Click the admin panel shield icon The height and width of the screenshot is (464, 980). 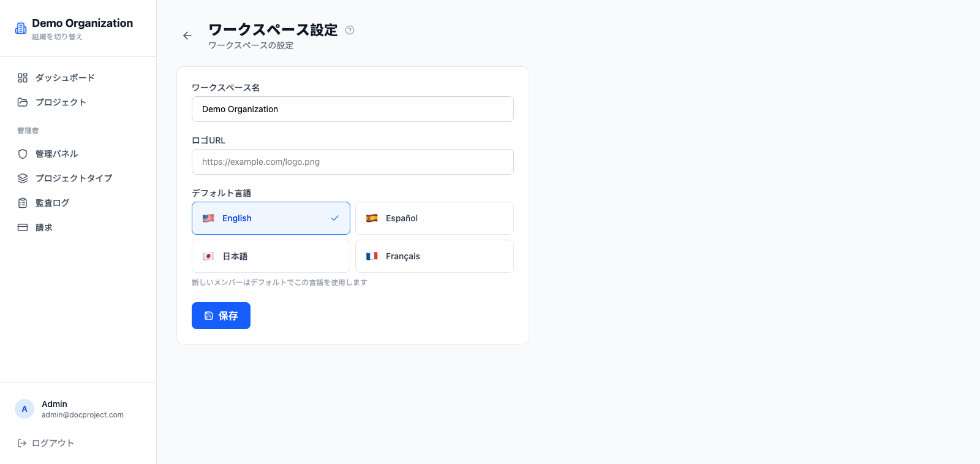click(23, 154)
